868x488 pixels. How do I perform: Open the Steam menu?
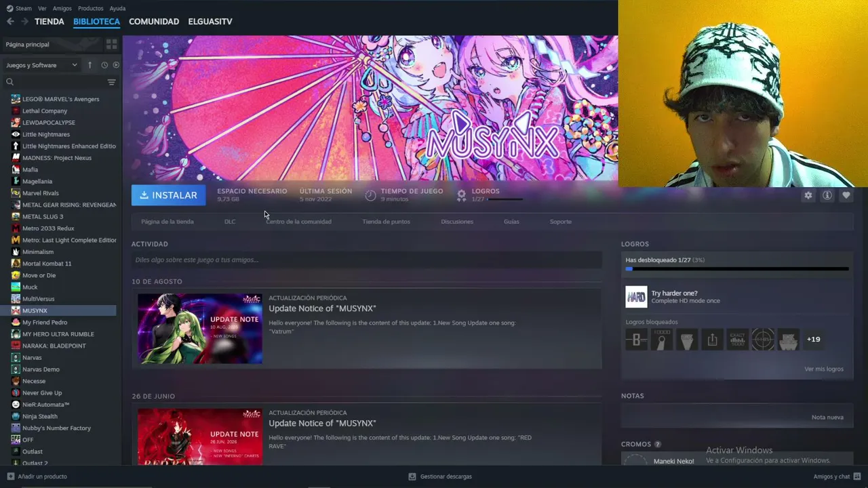19,8
